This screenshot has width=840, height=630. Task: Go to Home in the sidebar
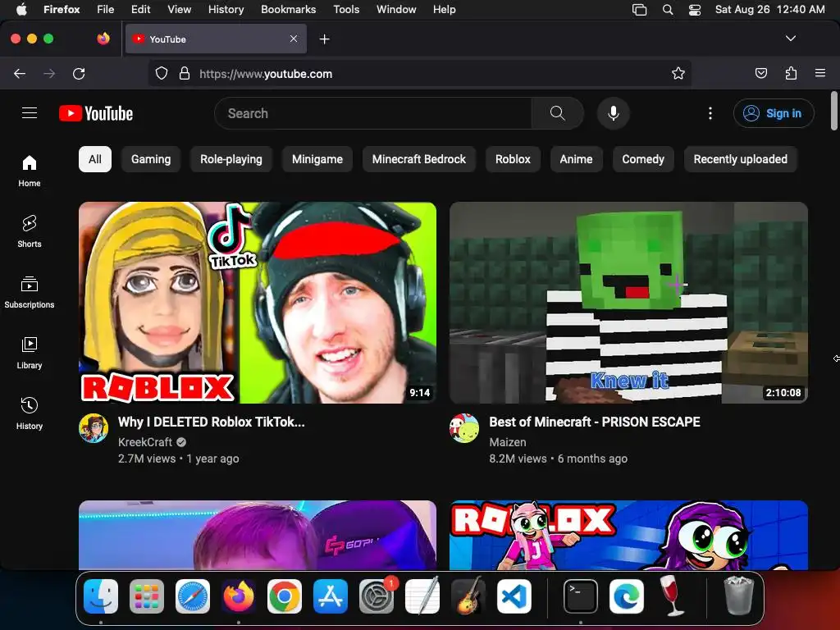click(x=30, y=171)
